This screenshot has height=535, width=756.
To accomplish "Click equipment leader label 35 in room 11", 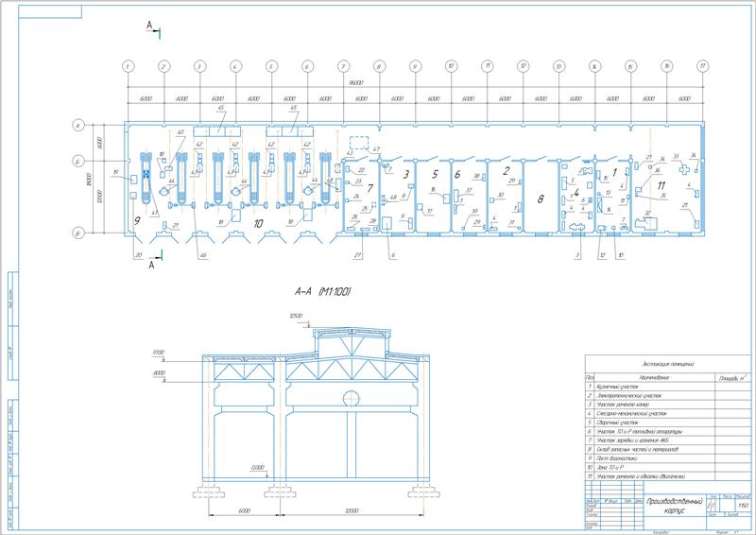I will [x=663, y=196].
